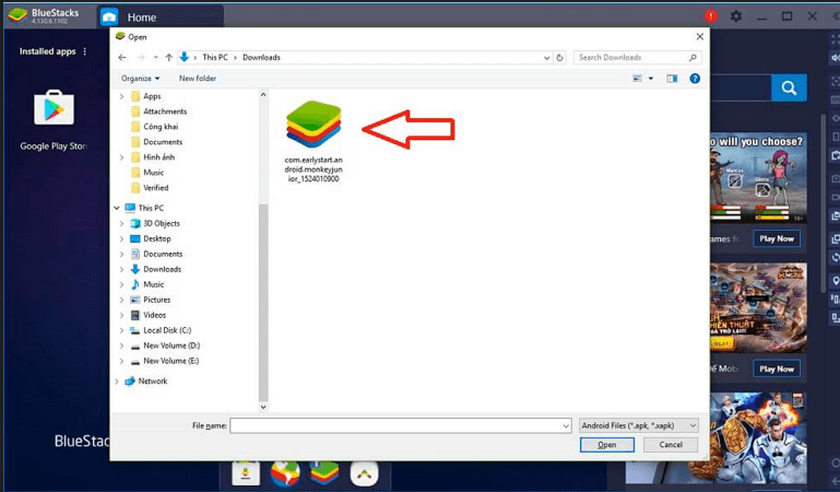This screenshot has width=840, height=492.
Task: Change view with the view icon
Action: click(637, 78)
